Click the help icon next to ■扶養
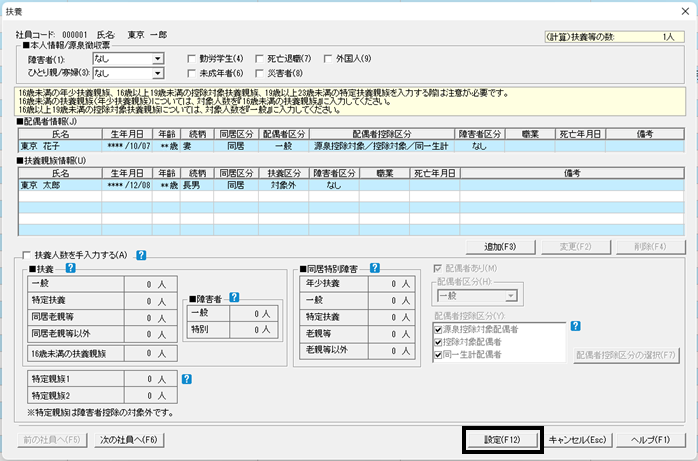698x461 pixels. click(70, 268)
